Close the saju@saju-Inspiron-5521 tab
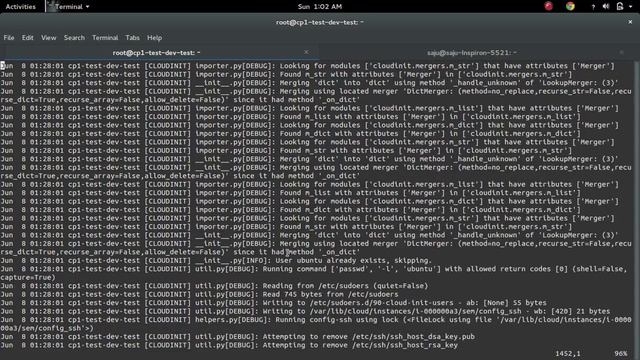This screenshot has height=360, width=640. 621,52
